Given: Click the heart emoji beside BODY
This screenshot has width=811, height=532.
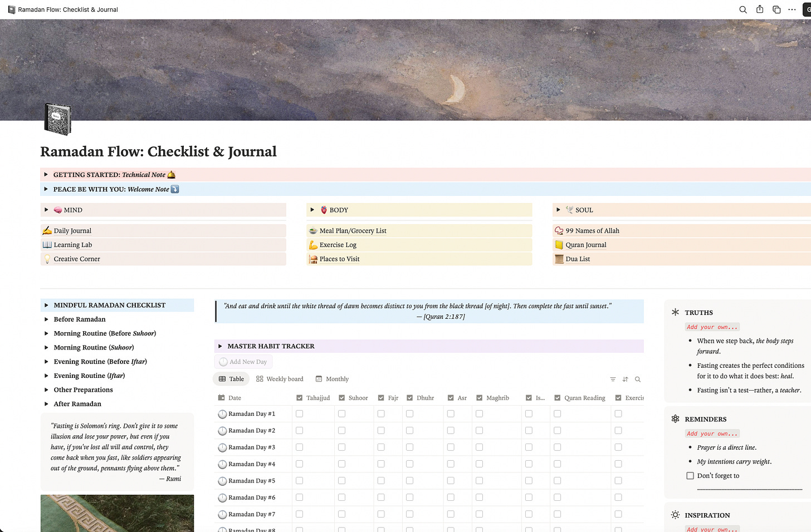Looking at the screenshot, I should (x=324, y=210).
